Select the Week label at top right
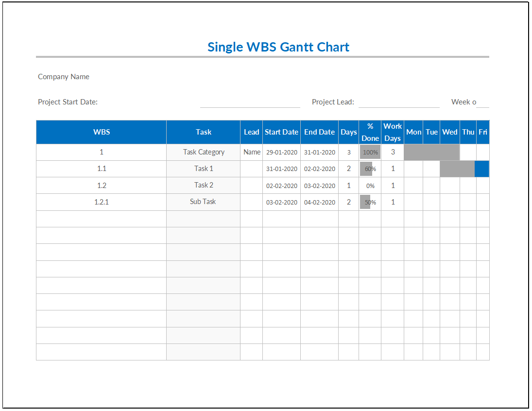The height and width of the screenshot is (411, 532). (x=463, y=102)
